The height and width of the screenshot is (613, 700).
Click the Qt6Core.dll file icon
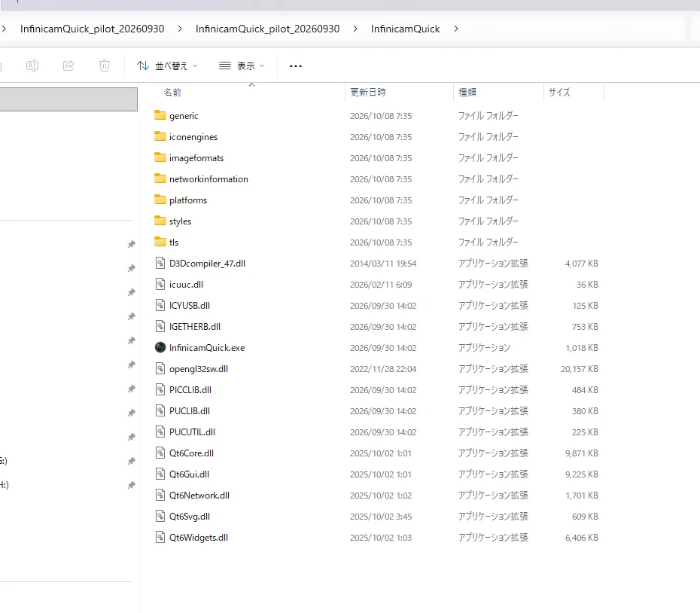(160, 453)
